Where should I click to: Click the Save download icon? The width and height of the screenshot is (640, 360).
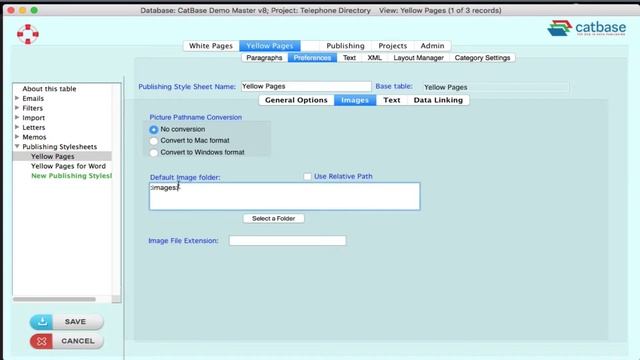pyautogui.click(x=41, y=322)
